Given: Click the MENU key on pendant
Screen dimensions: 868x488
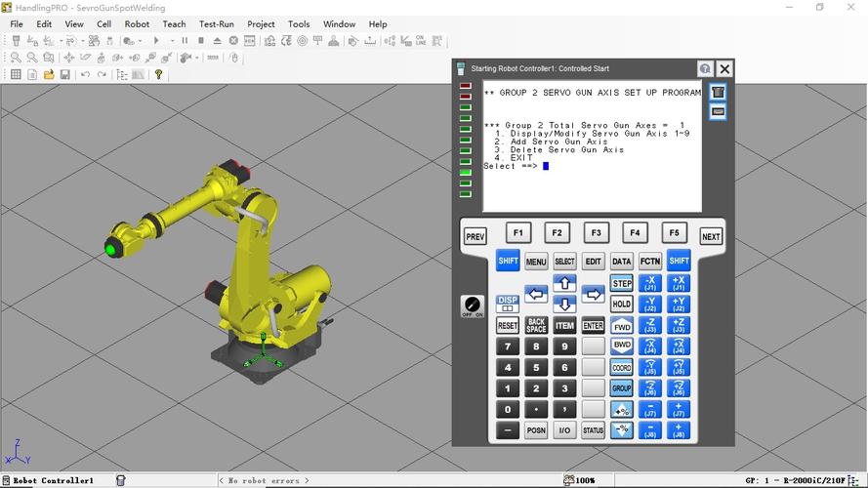Looking at the screenshot, I should click(536, 262).
